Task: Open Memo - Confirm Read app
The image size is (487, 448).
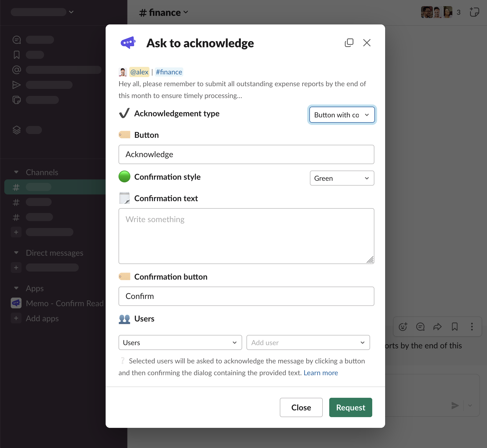Action: click(x=65, y=303)
